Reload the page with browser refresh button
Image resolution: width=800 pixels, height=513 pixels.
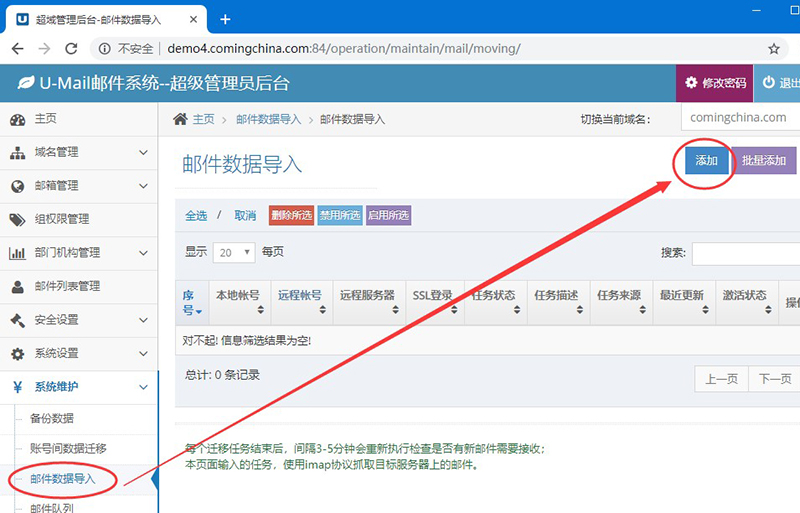[71, 48]
